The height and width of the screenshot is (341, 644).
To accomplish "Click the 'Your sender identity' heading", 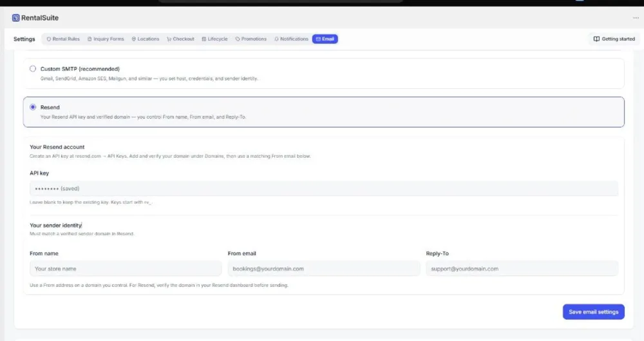I will pyautogui.click(x=56, y=226).
